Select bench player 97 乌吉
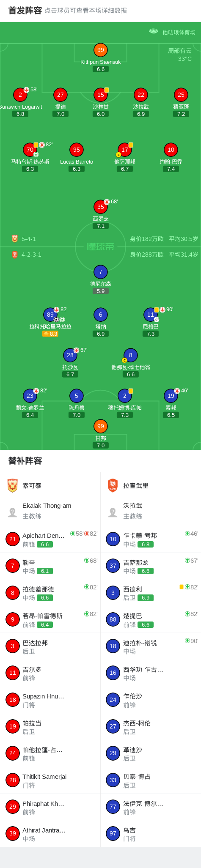201x868 pixels. (x=151, y=834)
